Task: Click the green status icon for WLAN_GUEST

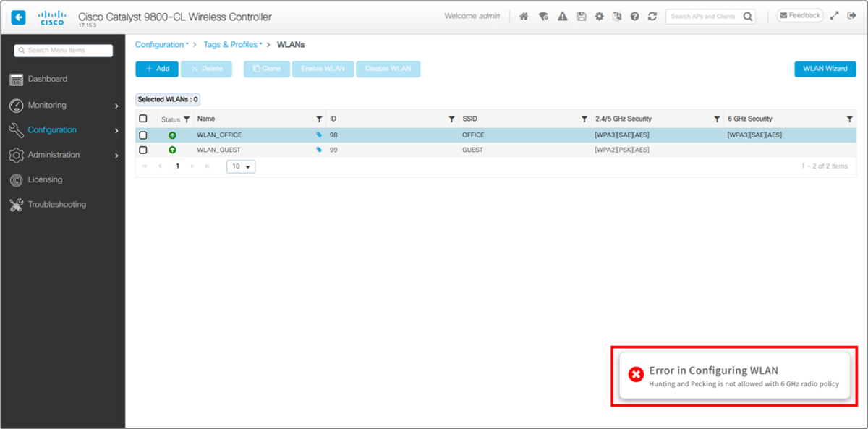Action: [x=172, y=150]
